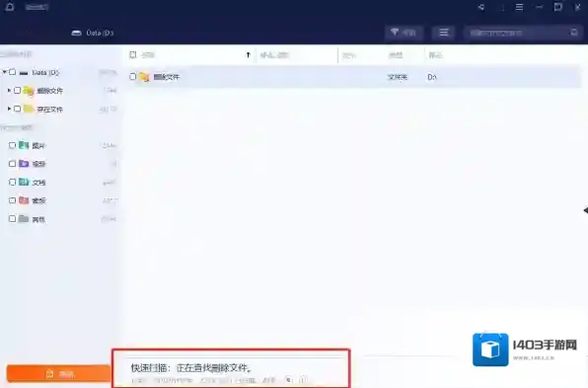Screen dimensions: 588x388
Task: Select the 删除文件 name in file list
Action: click(167, 77)
